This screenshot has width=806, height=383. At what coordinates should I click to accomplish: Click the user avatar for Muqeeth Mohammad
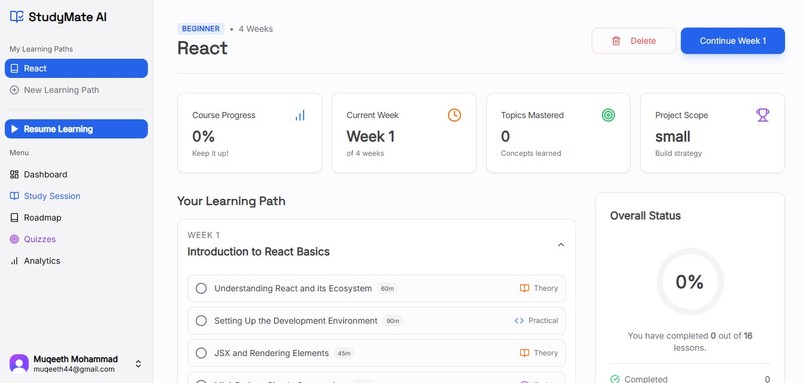click(x=19, y=363)
